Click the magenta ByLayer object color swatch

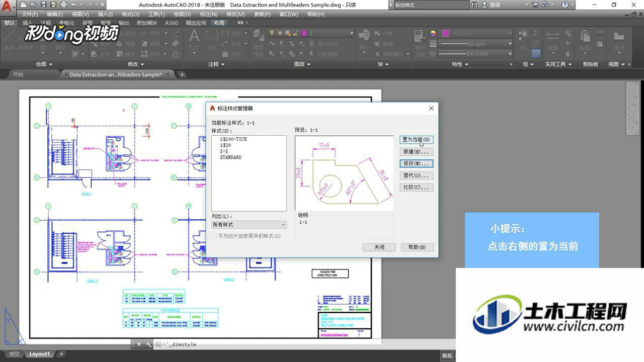click(445, 34)
